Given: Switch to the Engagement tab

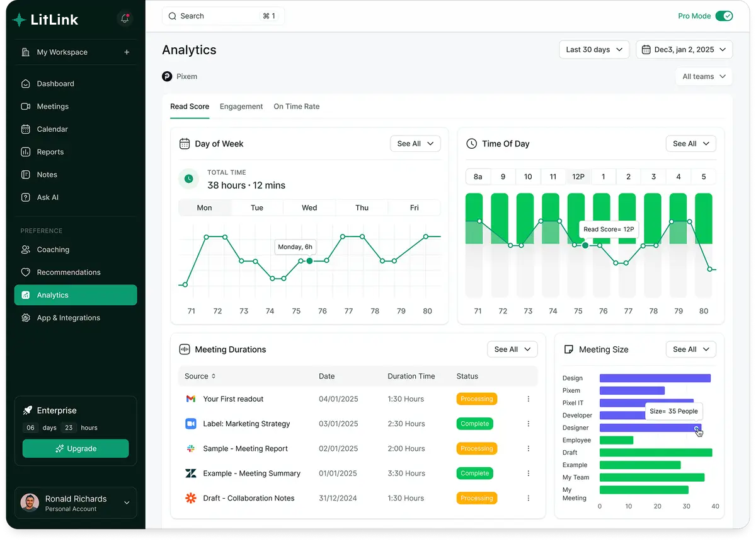Looking at the screenshot, I should [x=241, y=106].
